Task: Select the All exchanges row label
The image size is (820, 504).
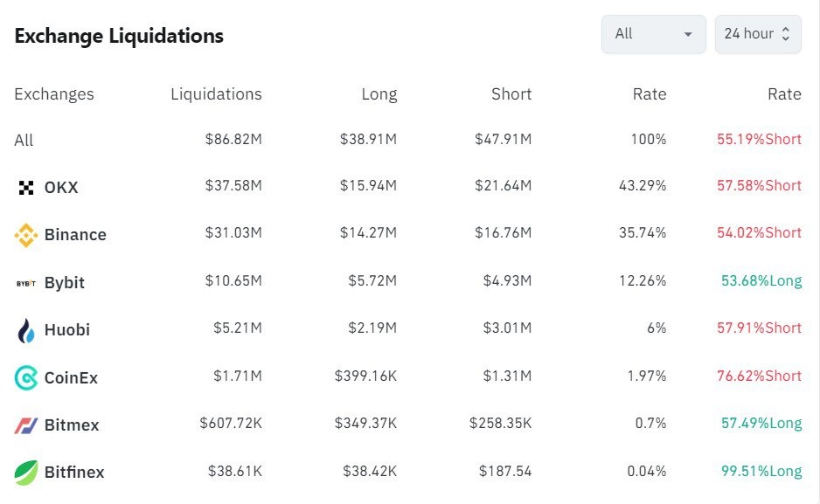Action: click(x=24, y=140)
